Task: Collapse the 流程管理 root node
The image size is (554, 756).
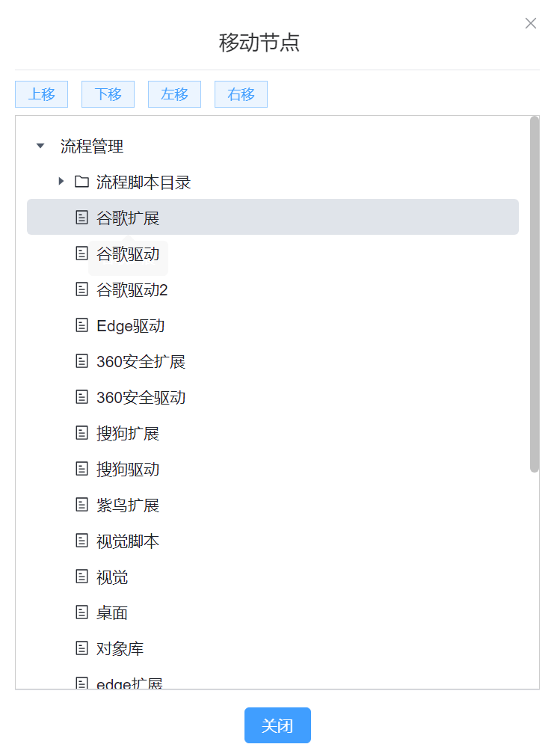Action: pos(40,146)
